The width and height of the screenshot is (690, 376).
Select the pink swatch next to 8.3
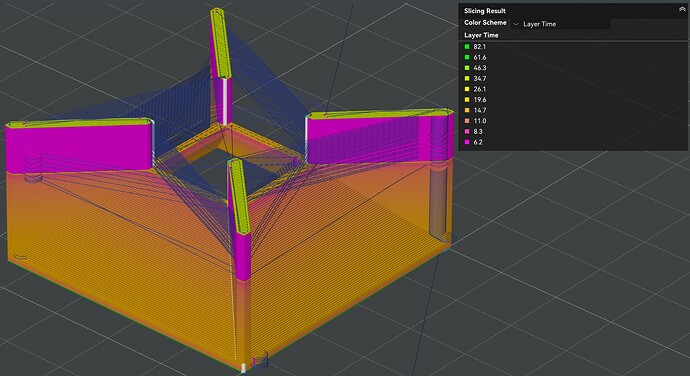[x=467, y=131]
